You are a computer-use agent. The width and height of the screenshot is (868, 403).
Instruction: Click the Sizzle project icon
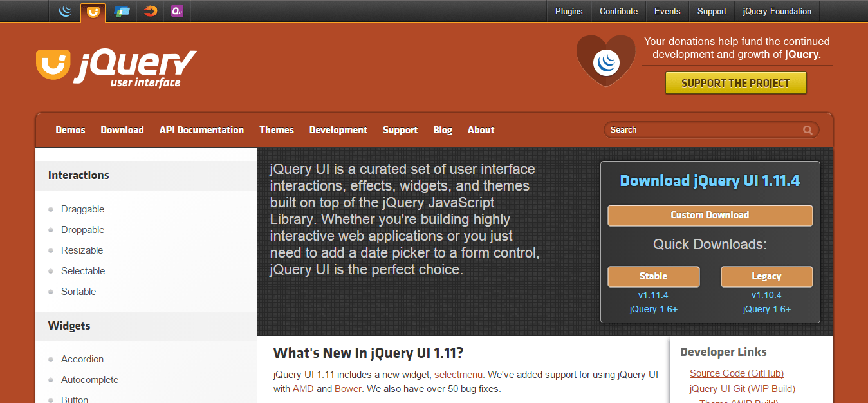pyautogui.click(x=149, y=11)
